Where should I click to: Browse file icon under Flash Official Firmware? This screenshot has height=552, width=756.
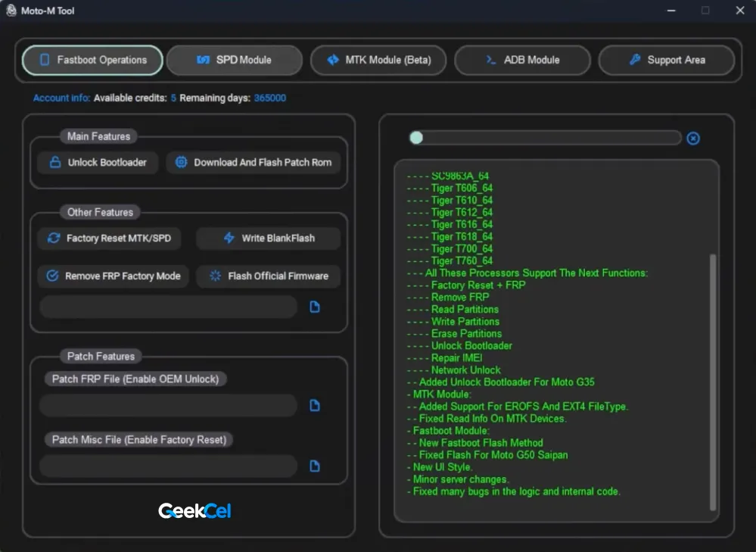pyautogui.click(x=315, y=307)
